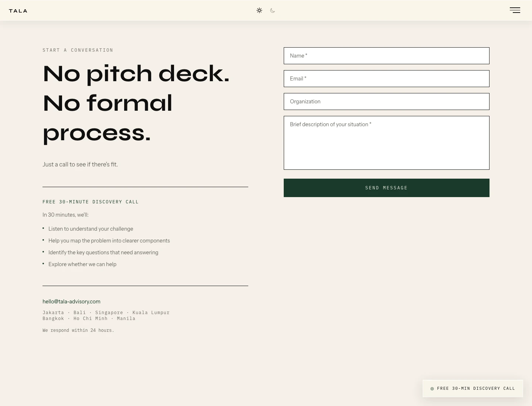Open the hamburger navigation menu
The width and height of the screenshot is (532, 406).
coord(515,10)
